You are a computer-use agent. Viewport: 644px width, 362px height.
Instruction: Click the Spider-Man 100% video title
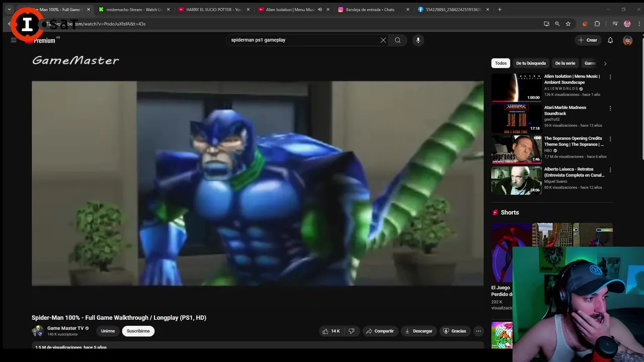[119, 318]
